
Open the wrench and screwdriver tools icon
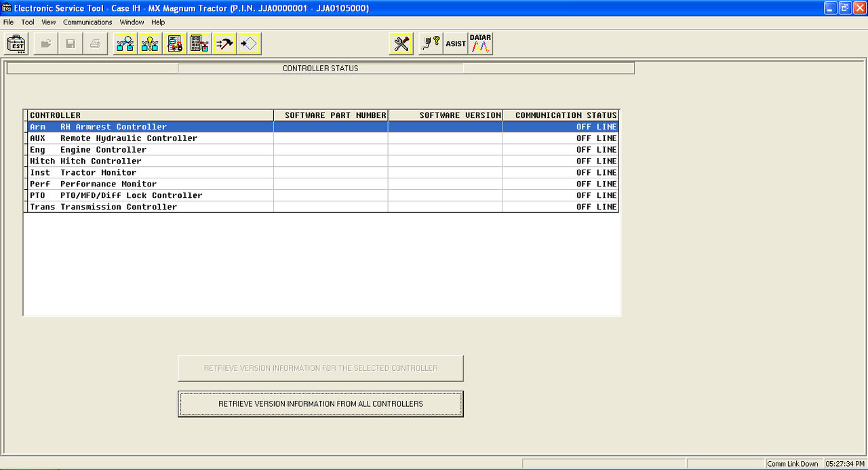(x=401, y=44)
